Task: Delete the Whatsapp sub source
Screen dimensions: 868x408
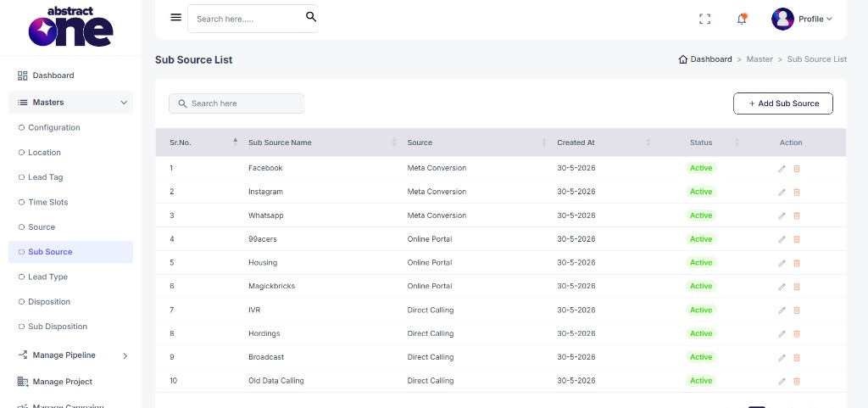Action: point(797,216)
